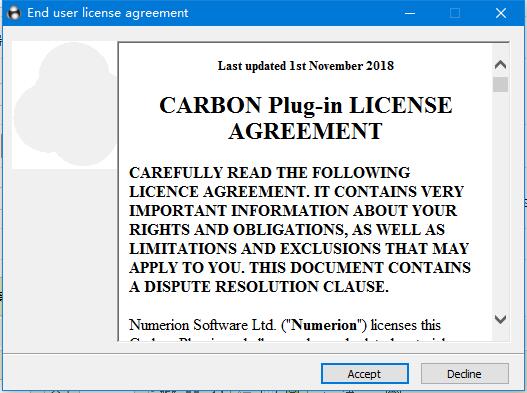
Task: Decline the license agreement
Action: click(464, 374)
